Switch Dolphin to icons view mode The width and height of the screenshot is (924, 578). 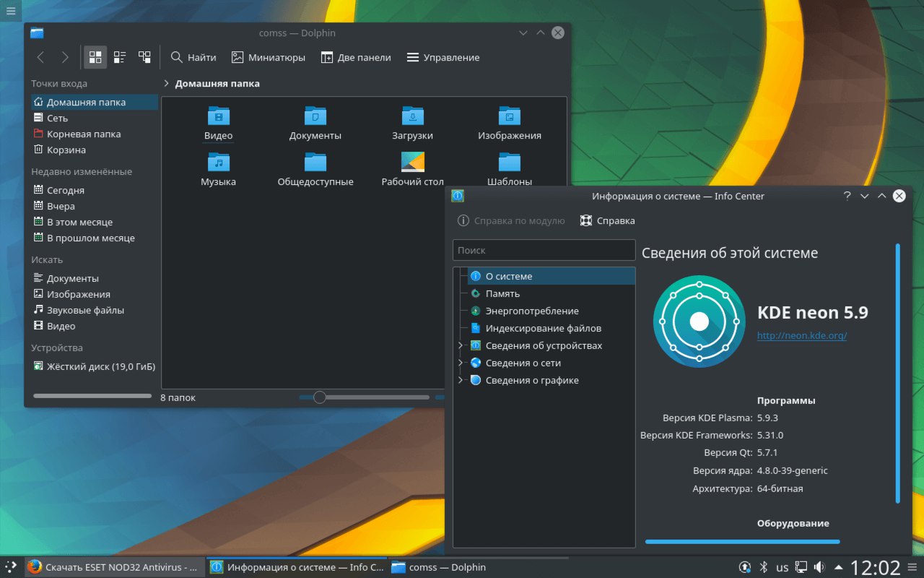coord(95,57)
